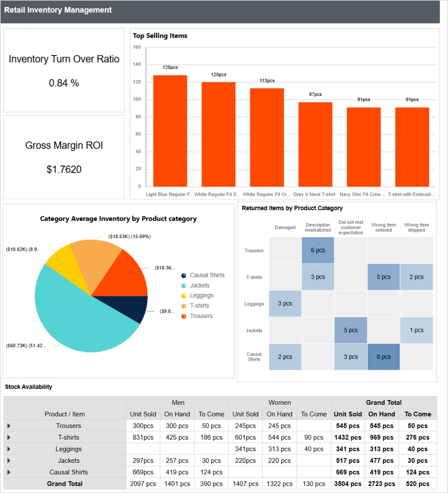Click the 1432 pcs grand total cell
This screenshot has width=448, height=493.
(x=348, y=437)
